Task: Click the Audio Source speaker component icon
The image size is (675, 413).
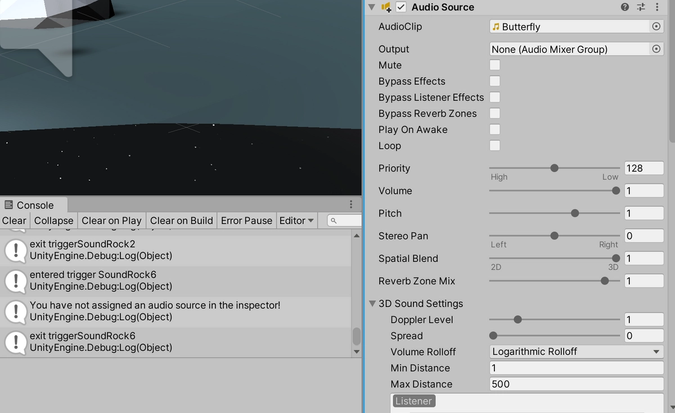Action: 386,7
